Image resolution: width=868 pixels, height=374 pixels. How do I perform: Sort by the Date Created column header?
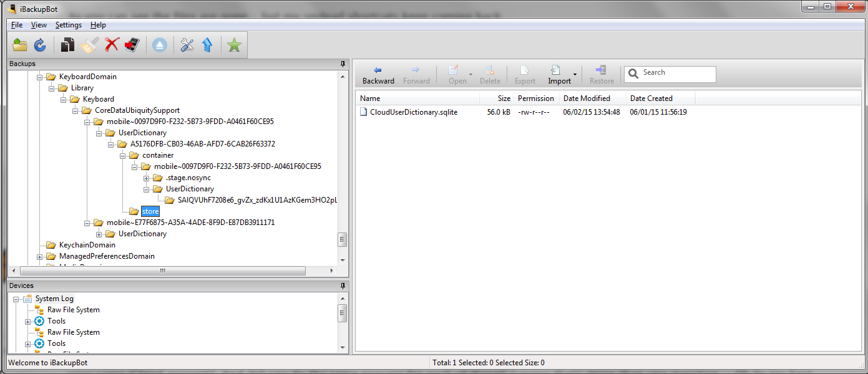[x=660, y=98]
